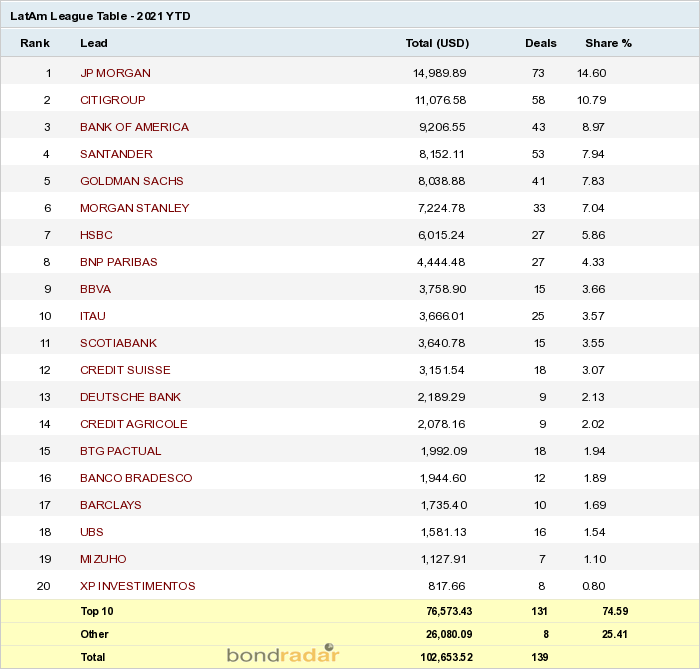This screenshot has width=700, height=669.
Task: Open the DEUTSCHE BANK link
Action: (130, 397)
